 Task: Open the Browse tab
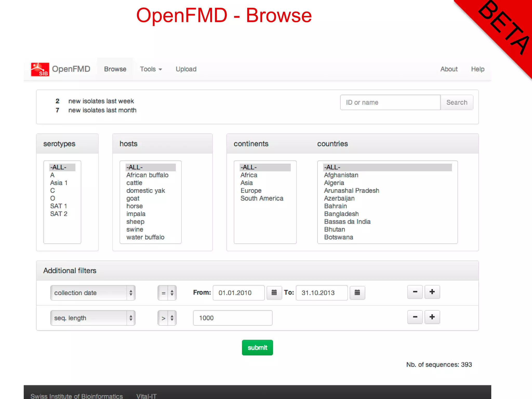[x=115, y=69]
